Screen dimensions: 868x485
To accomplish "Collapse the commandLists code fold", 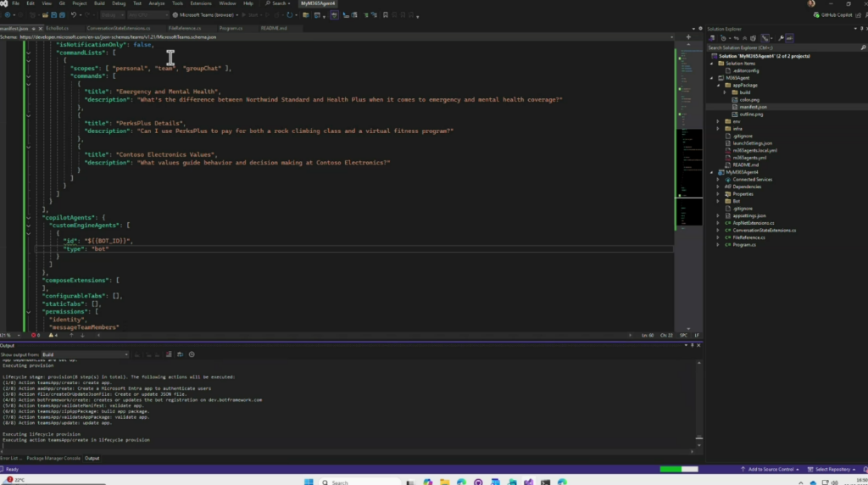I will pos(28,53).
